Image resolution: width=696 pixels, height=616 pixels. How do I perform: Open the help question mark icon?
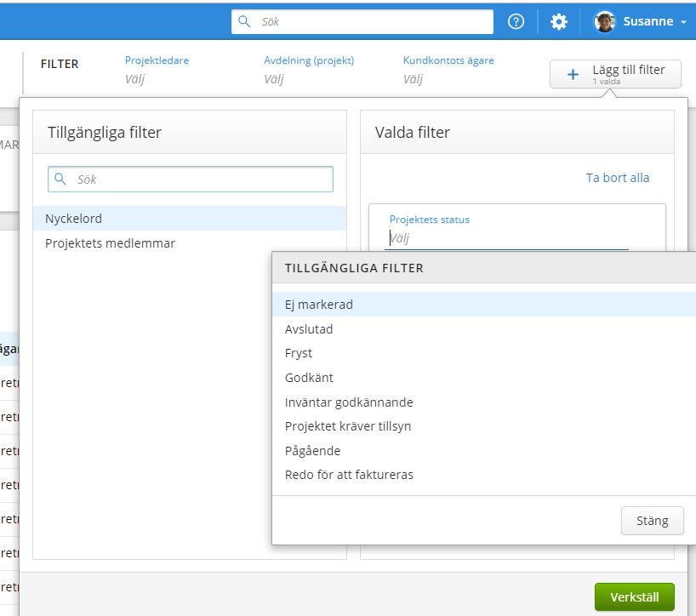[516, 22]
